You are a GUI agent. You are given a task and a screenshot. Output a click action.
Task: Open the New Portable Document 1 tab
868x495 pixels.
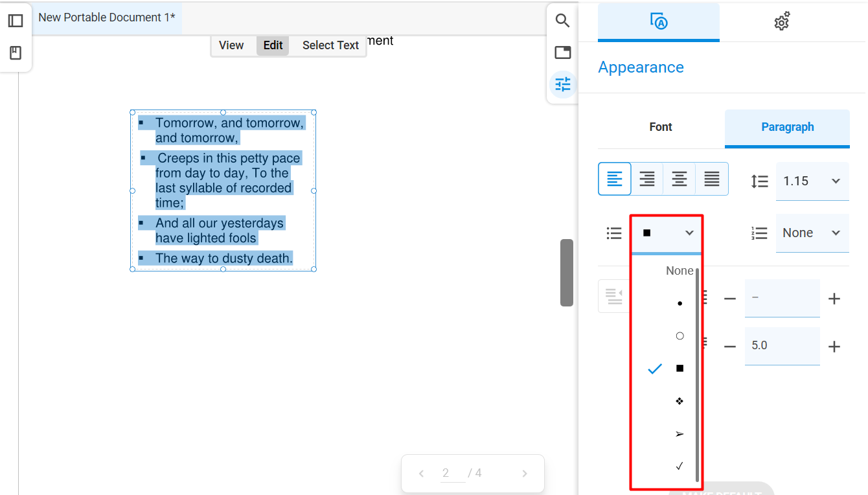point(107,17)
